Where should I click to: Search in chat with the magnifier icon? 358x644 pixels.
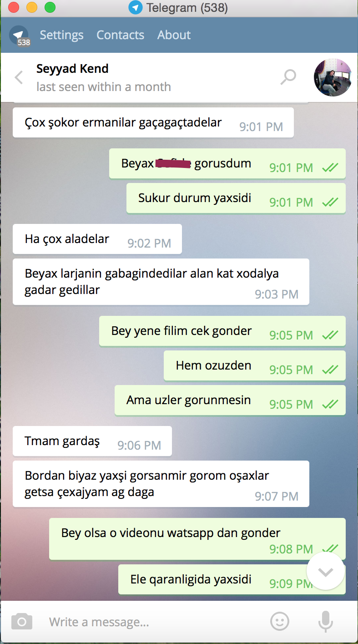click(288, 77)
